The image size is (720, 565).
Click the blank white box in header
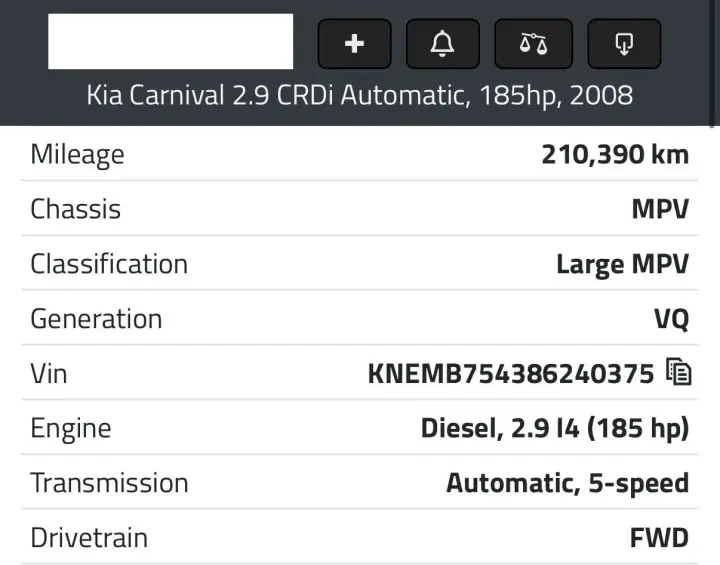click(170, 41)
